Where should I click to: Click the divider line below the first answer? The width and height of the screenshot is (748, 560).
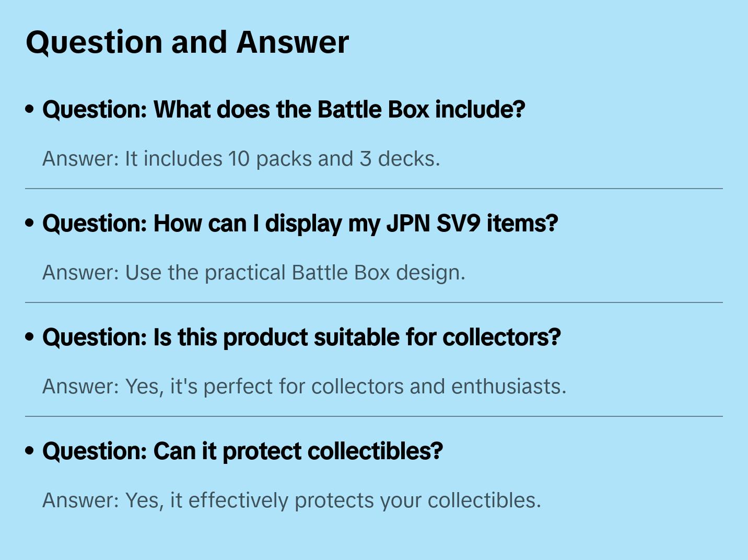click(x=374, y=189)
